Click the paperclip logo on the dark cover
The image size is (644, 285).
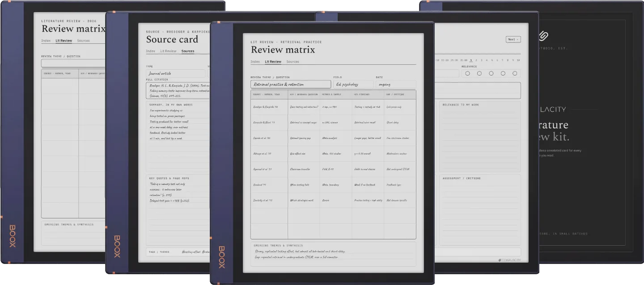click(543, 36)
